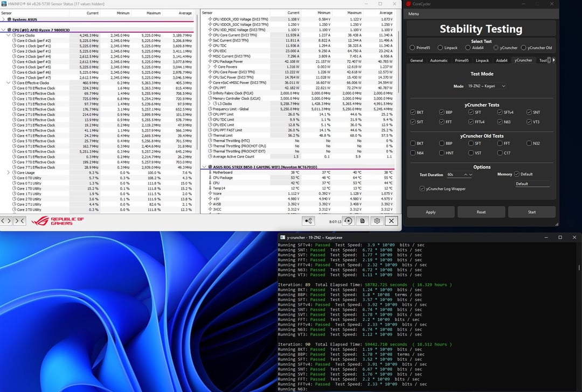
Task: Reset sensor min/max with the clock icon
Action: pyautogui.click(x=348, y=221)
